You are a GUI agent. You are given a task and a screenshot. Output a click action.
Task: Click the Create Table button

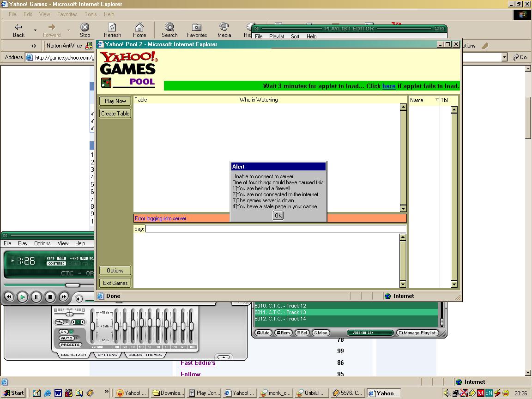click(115, 113)
